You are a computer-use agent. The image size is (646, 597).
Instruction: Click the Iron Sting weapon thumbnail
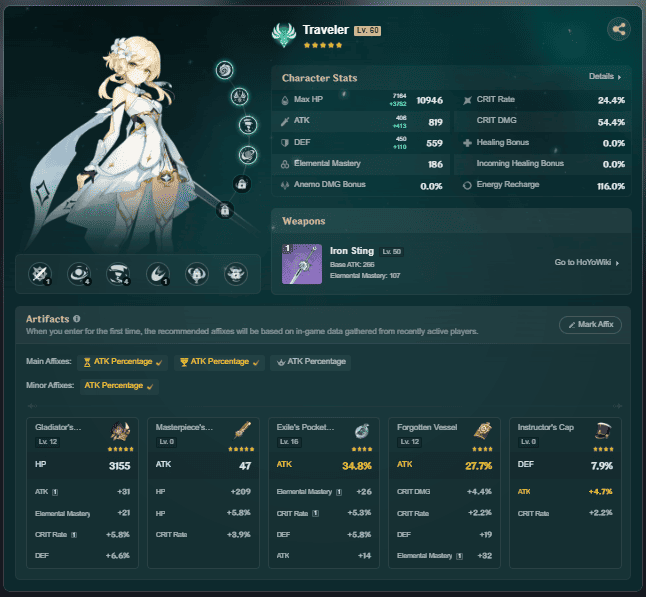tap(302, 264)
